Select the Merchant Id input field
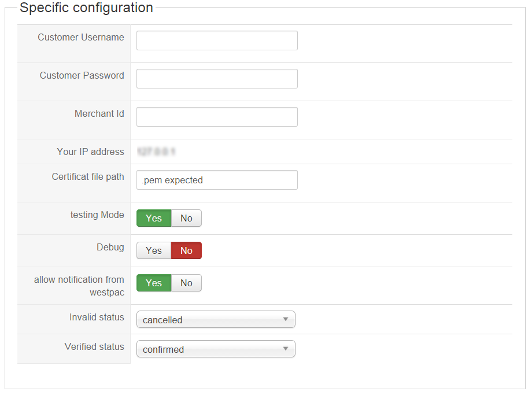532x395 pixels. click(217, 117)
